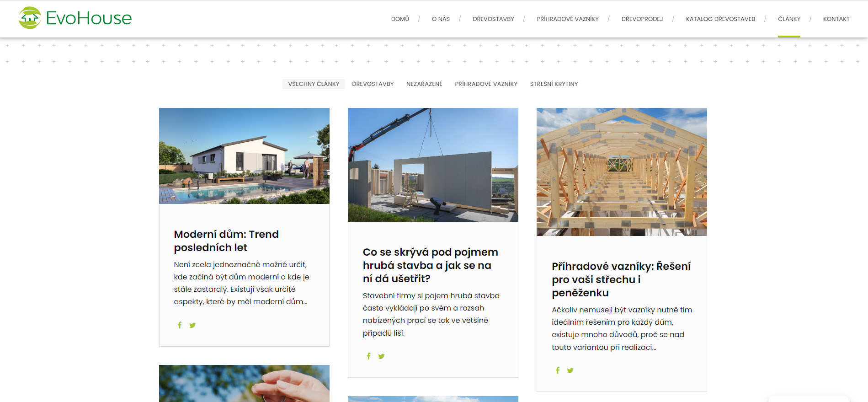Select the Všechny články filter tab
The width and height of the screenshot is (868, 402).
pos(314,84)
